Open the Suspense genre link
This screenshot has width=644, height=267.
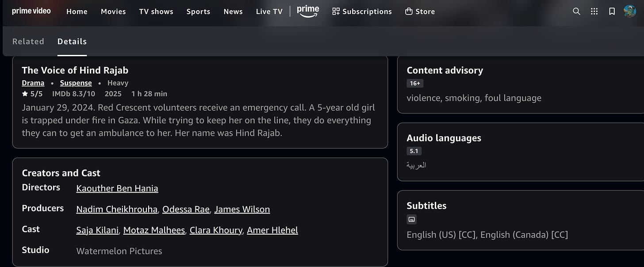76,83
